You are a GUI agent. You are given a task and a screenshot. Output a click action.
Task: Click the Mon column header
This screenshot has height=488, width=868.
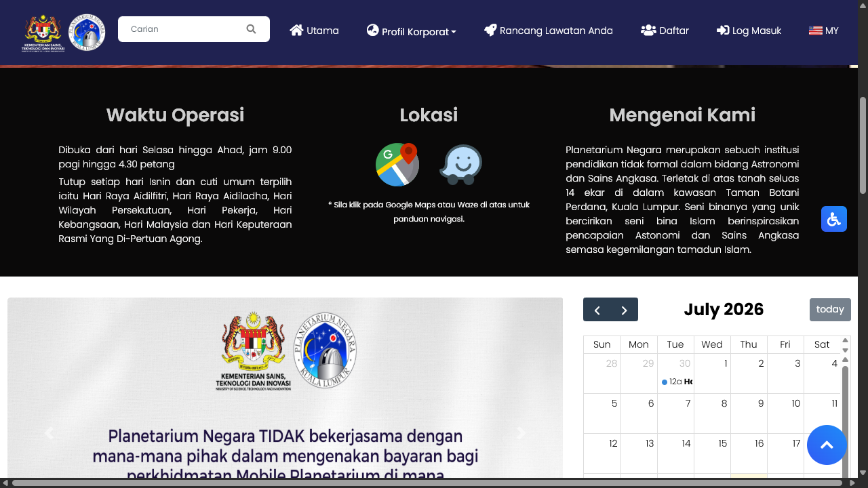[x=639, y=344]
